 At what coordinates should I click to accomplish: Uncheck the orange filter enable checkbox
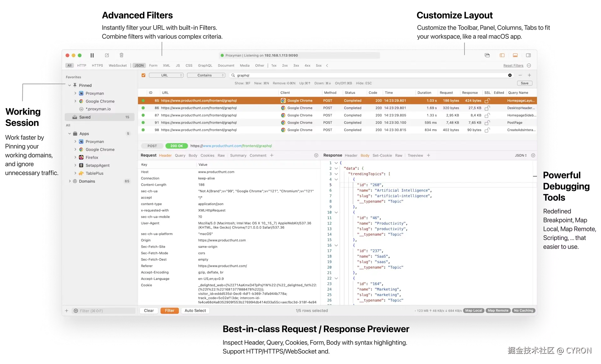[x=143, y=75]
